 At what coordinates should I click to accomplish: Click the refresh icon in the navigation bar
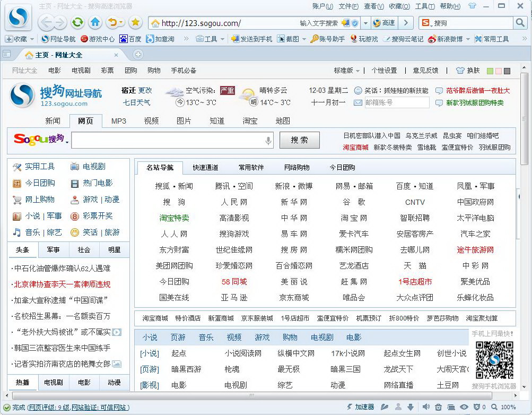(77, 23)
